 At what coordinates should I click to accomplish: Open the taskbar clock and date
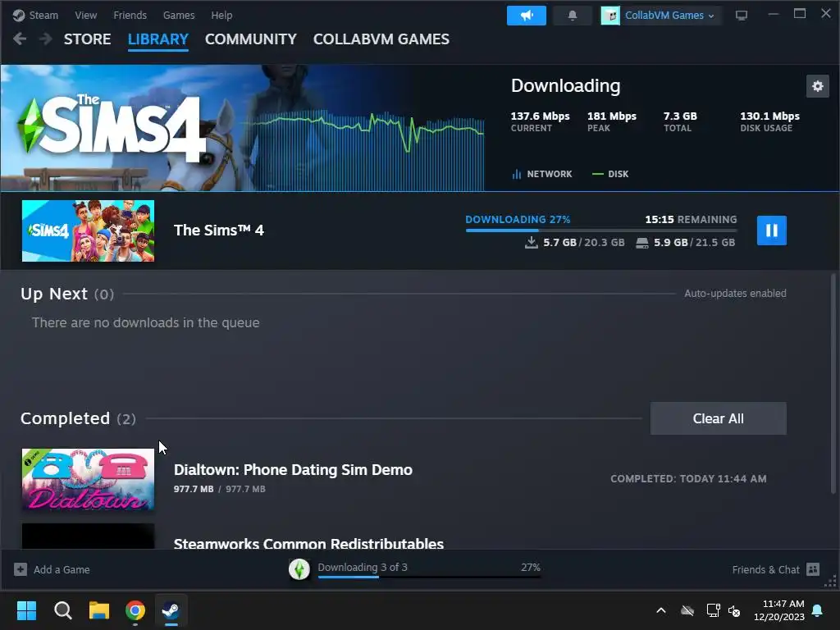pos(779,610)
